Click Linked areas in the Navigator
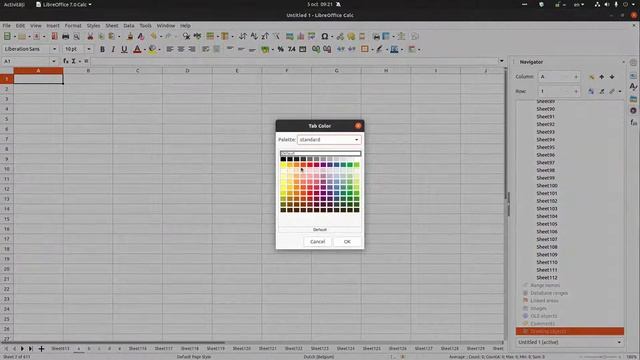This screenshot has width=640, height=360. coord(544,301)
